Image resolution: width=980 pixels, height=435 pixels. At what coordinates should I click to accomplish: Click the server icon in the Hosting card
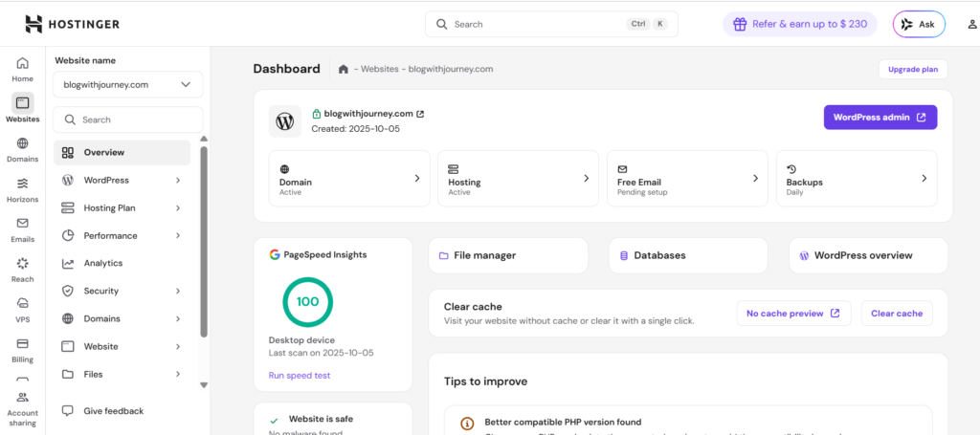(453, 169)
